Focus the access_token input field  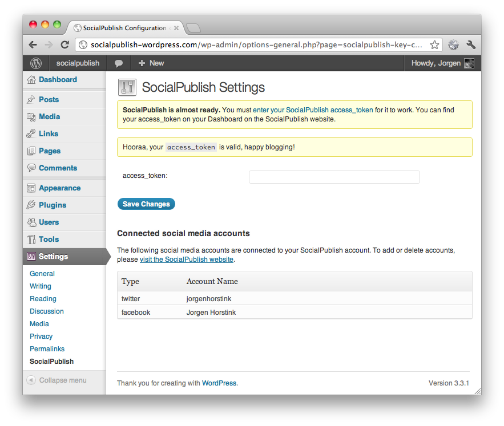pyautogui.click(x=334, y=177)
